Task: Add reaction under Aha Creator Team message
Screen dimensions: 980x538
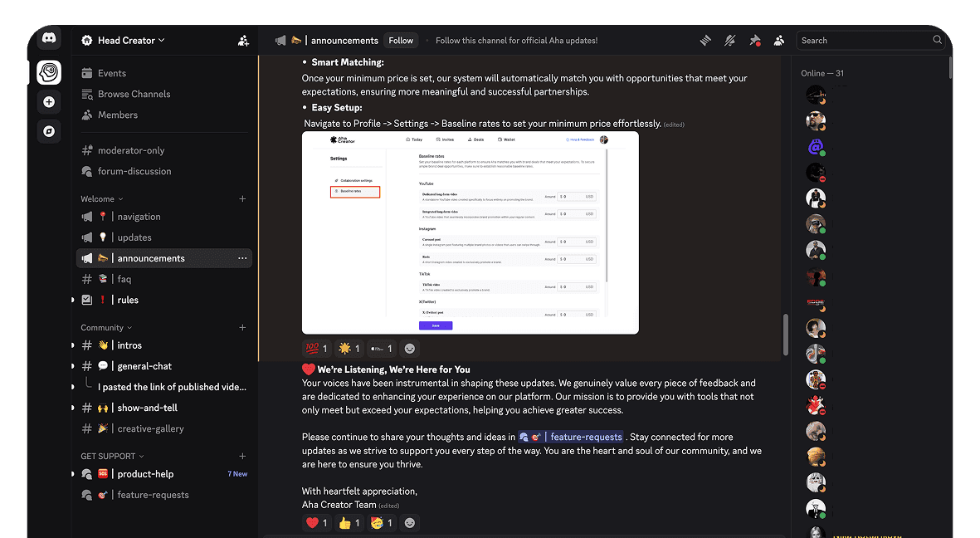Action: (409, 523)
